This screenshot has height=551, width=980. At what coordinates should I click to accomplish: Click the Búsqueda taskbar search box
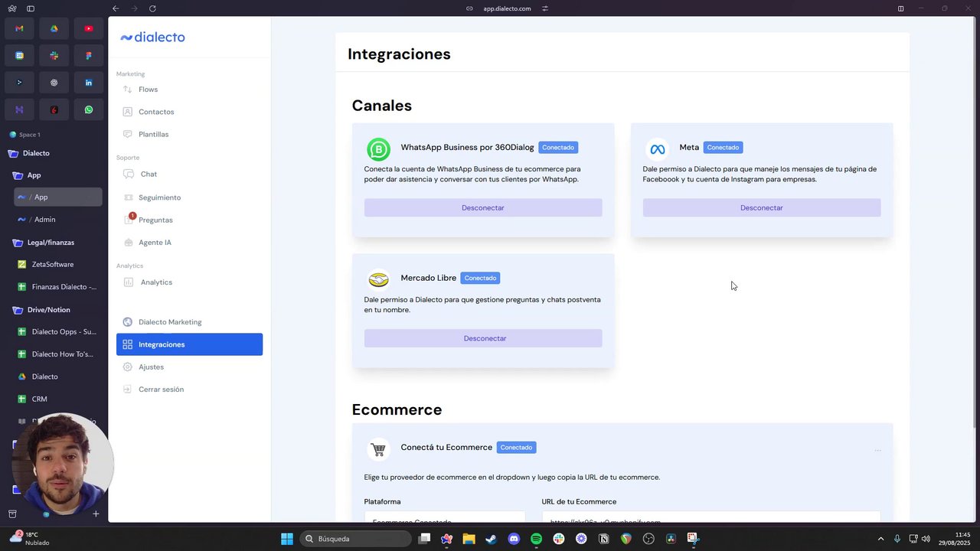pos(356,539)
